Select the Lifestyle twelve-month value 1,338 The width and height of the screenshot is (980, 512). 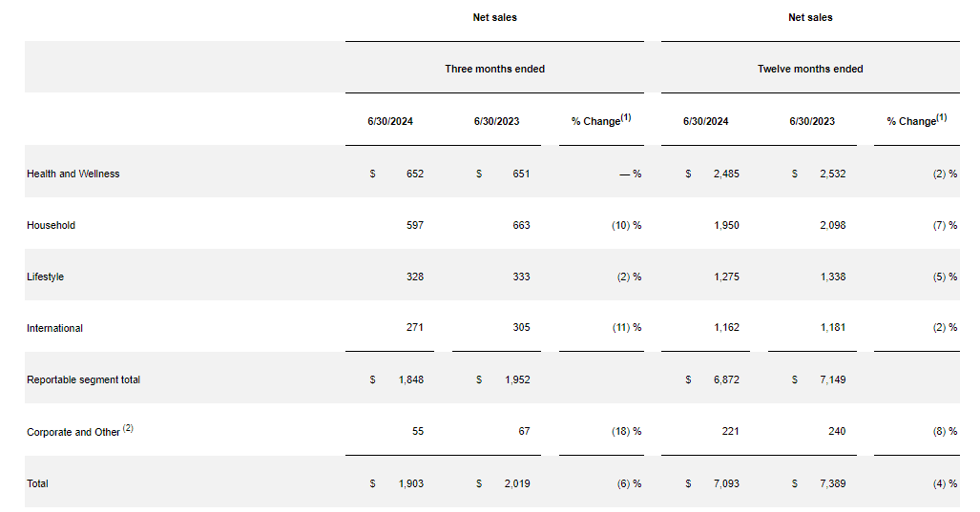click(x=831, y=276)
